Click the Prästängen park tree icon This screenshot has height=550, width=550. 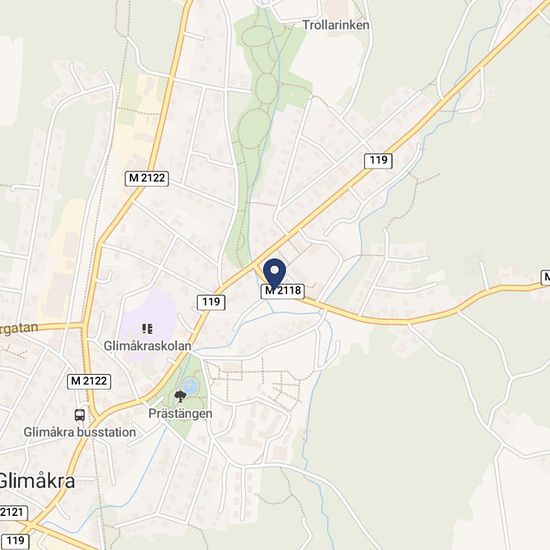pos(180,396)
